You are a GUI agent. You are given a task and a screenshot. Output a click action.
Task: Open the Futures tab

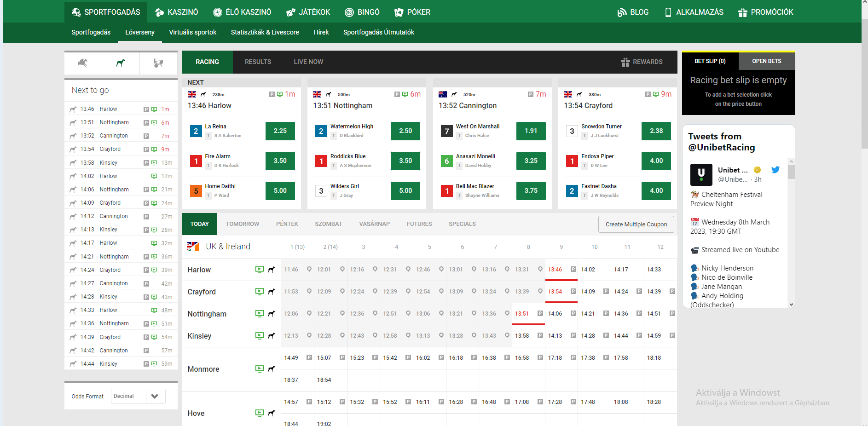click(419, 224)
